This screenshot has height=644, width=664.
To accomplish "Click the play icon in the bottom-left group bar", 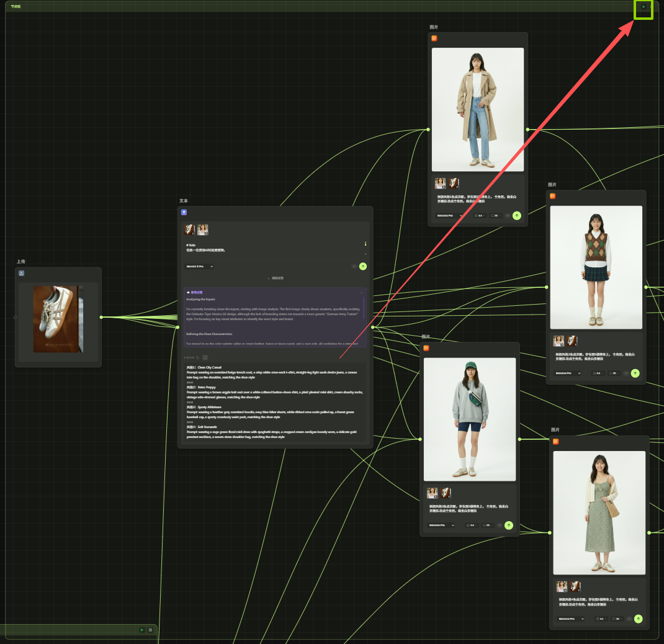I will [x=142, y=630].
